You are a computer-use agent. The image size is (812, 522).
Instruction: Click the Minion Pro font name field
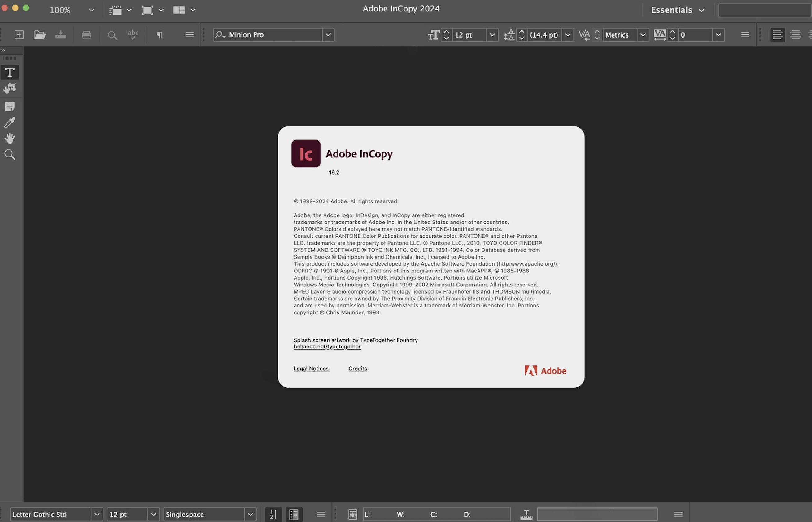coord(268,35)
